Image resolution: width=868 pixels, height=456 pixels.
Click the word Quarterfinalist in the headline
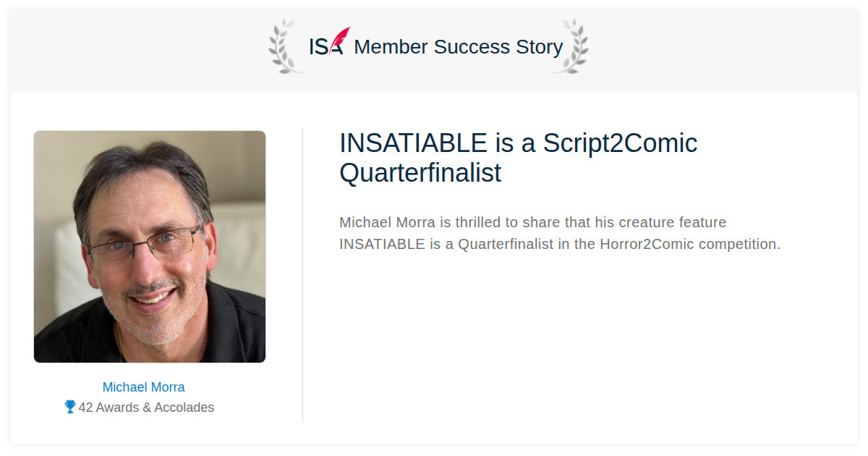(420, 174)
